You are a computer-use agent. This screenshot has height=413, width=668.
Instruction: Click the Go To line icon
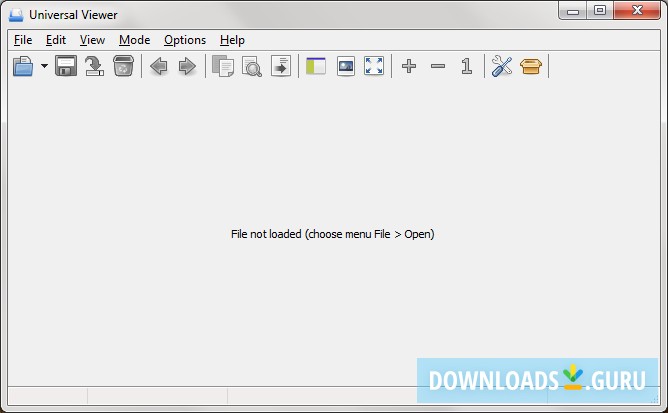[x=281, y=66]
